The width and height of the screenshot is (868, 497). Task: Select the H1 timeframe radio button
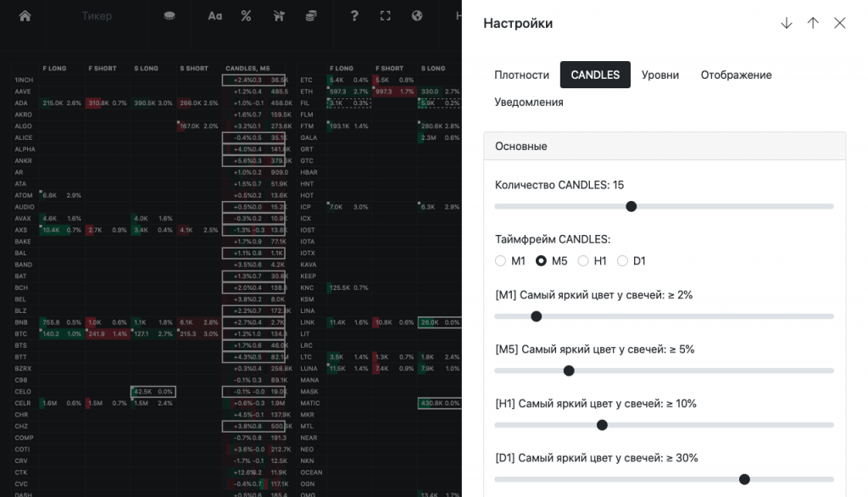583,260
